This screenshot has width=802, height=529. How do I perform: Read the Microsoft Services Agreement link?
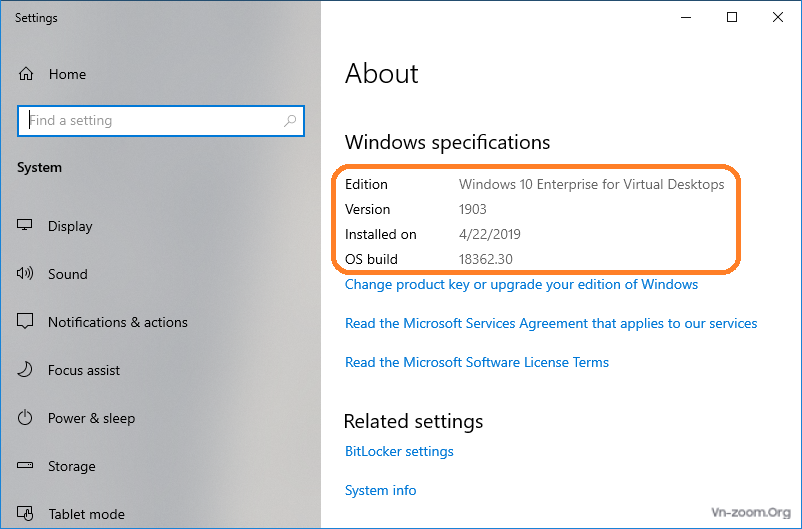pos(551,323)
